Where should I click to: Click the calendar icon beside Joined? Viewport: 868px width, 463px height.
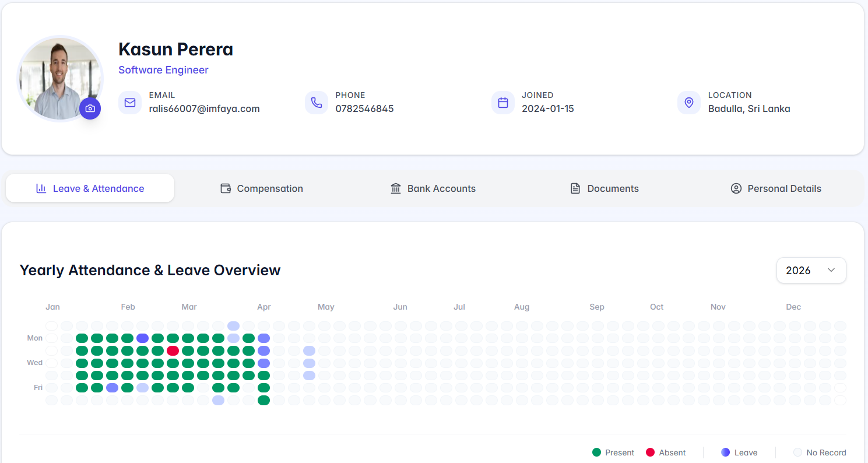[503, 103]
